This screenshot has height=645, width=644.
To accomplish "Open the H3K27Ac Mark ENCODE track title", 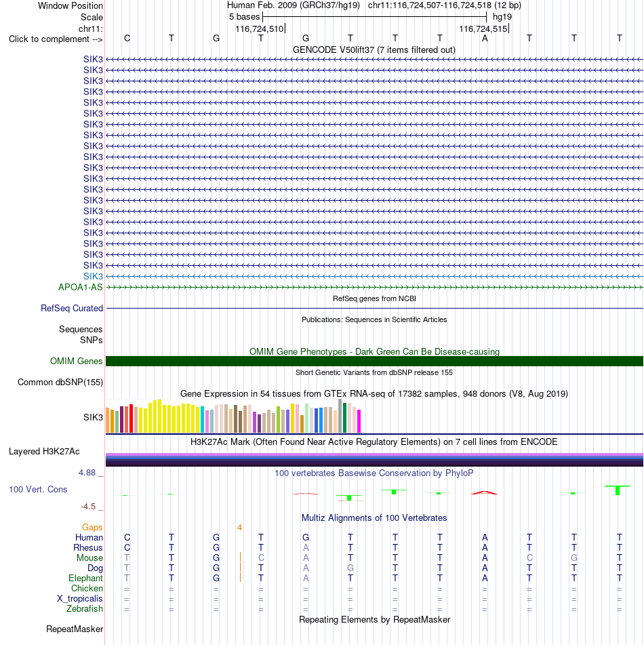I will 374,442.
